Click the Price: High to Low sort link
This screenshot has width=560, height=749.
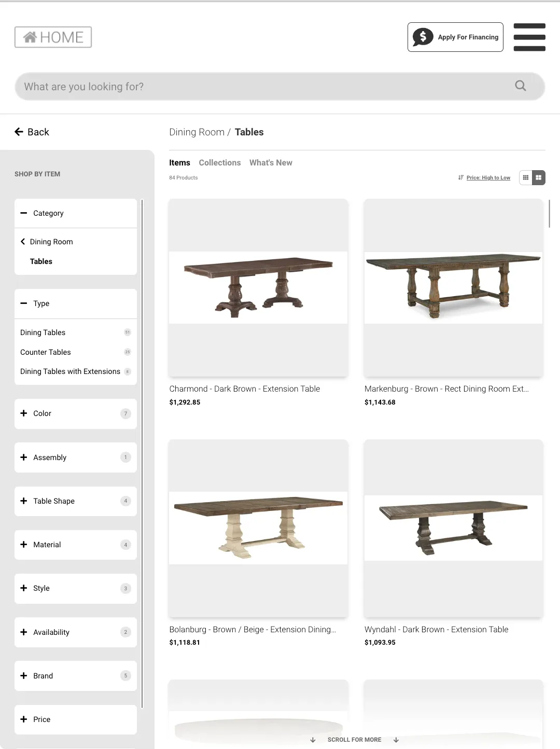[x=488, y=177]
